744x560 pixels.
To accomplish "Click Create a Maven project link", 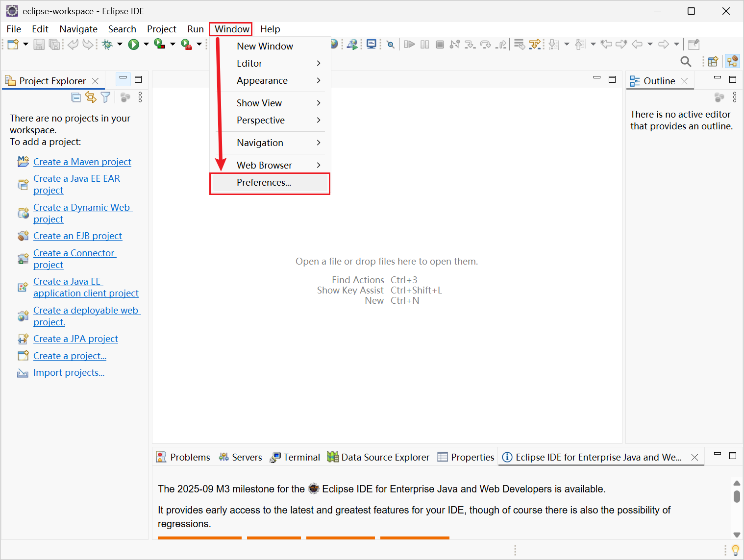I will [82, 162].
